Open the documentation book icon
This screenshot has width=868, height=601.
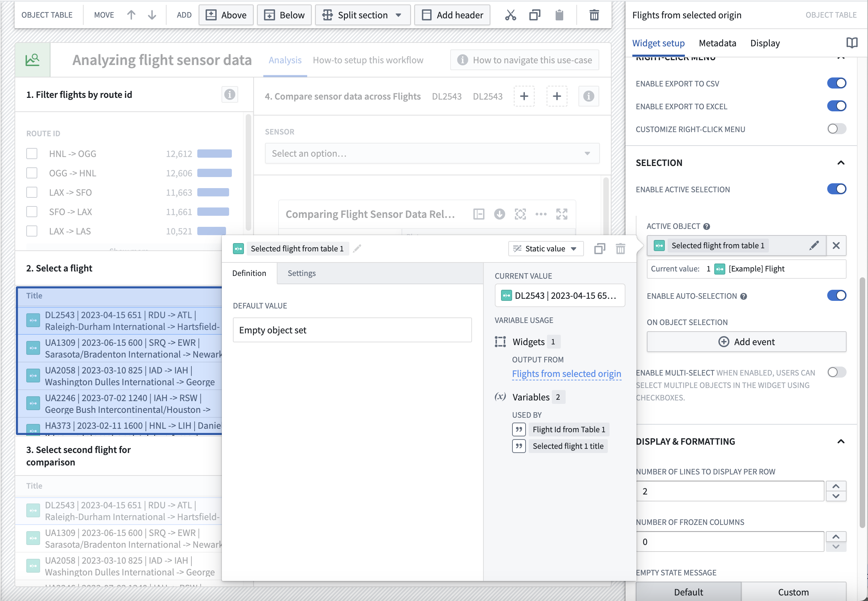[x=852, y=43]
